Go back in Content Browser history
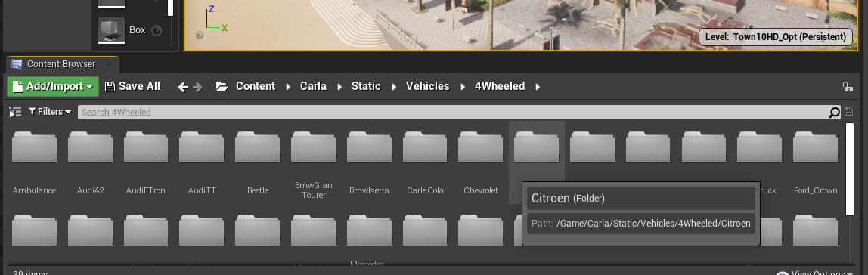This screenshot has height=275, width=868. (x=183, y=87)
